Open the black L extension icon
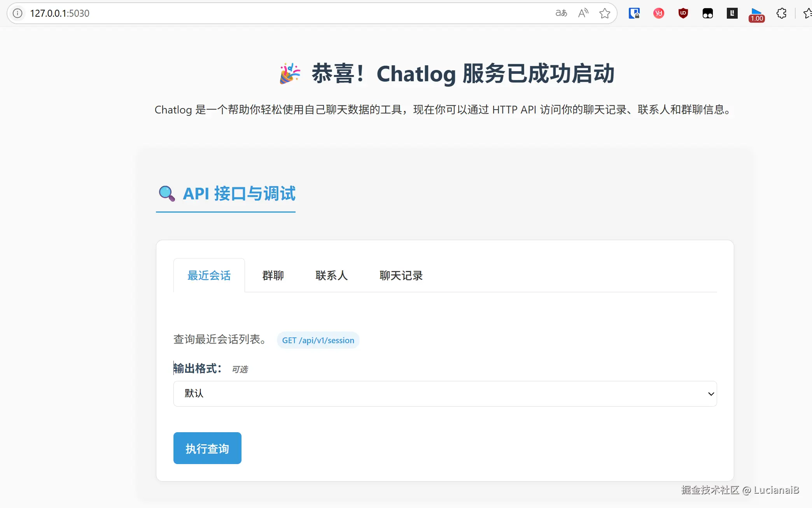The image size is (812, 508). click(732, 13)
